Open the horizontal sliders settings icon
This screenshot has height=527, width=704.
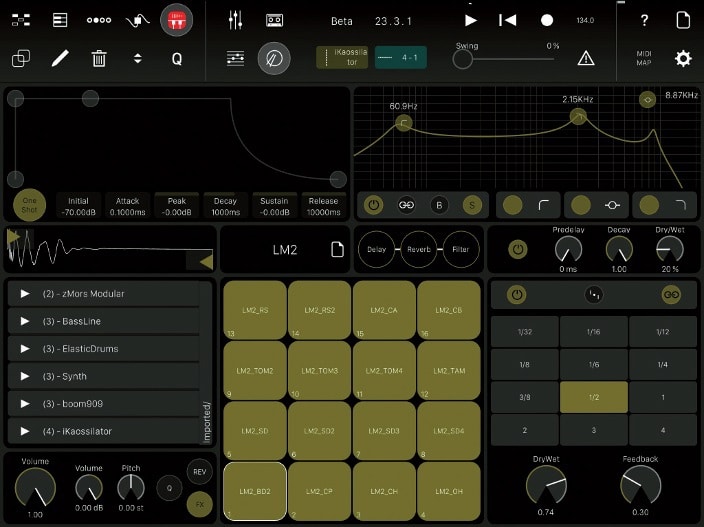click(235, 58)
